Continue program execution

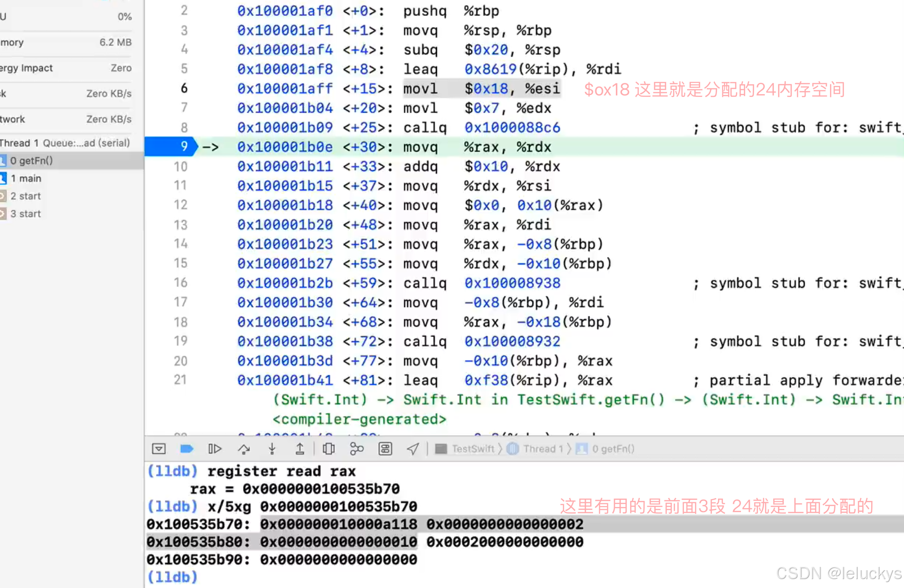point(215,449)
